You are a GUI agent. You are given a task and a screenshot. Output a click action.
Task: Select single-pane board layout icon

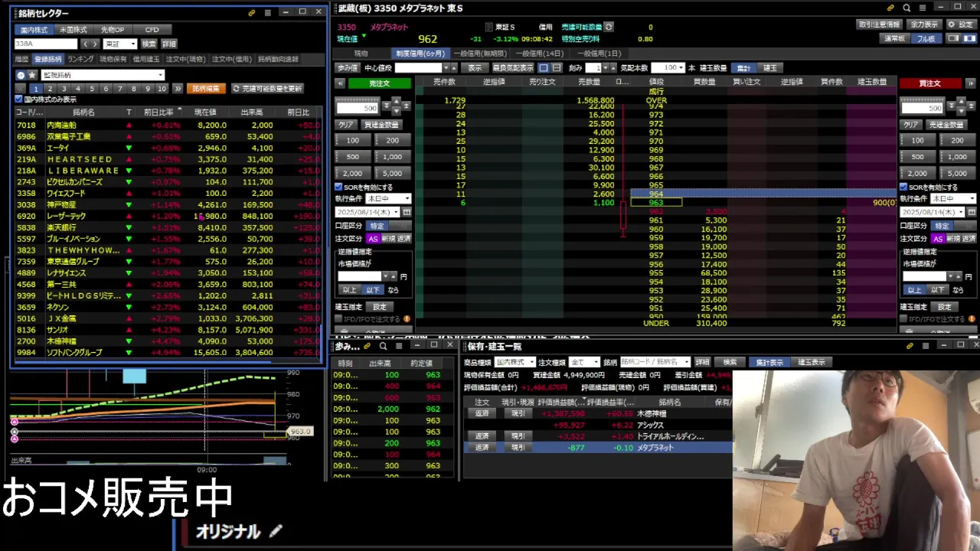pos(953,38)
